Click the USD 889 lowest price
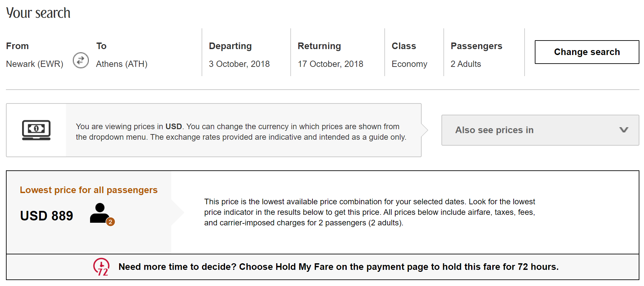This screenshot has height=286, width=644. point(47,216)
